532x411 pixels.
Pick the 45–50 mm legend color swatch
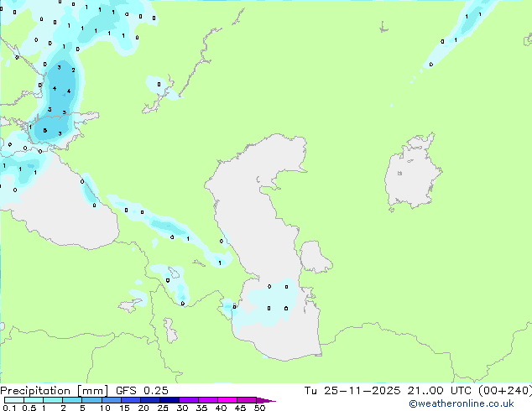click(x=247, y=400)
